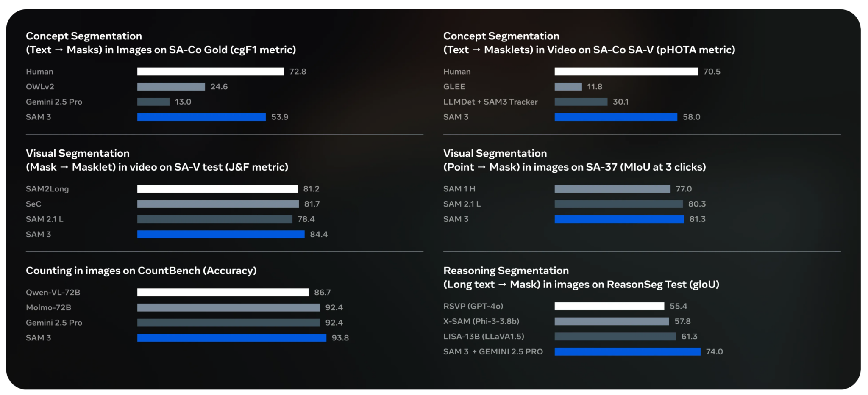
Task: Click the Gemini 2.5 Pro 13.0 bar
Action: pyautogui.click(x=153, y=102)
